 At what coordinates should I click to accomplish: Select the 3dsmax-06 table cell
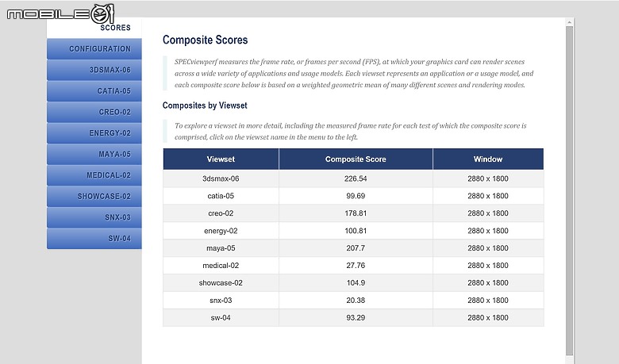pyautogui.click(x=221, y=178)
